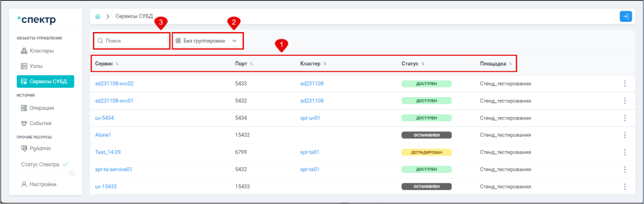
Task: Open PgAdmin resource link
Action: (41, 148)
